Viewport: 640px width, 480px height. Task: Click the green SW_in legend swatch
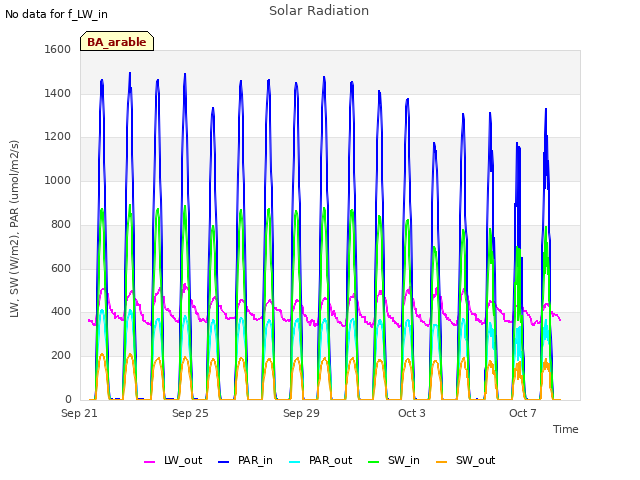click(x=373, y=462)
